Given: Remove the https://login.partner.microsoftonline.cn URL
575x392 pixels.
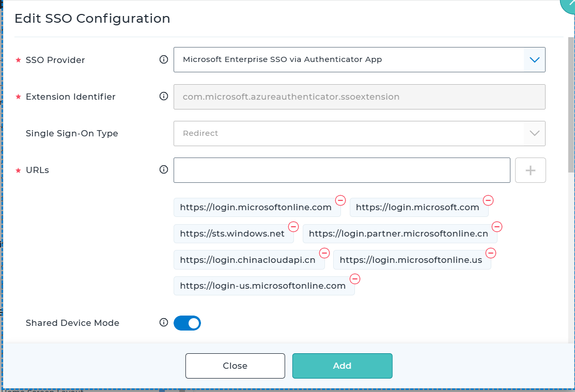Looking at the screenshot, I should coord(497,227).
